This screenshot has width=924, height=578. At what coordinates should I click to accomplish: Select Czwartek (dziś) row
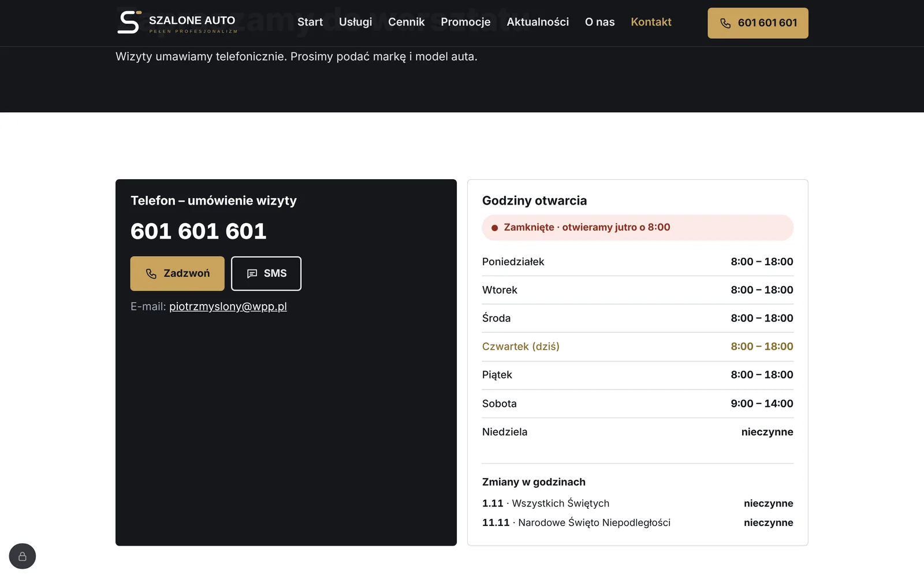(638, 347)
